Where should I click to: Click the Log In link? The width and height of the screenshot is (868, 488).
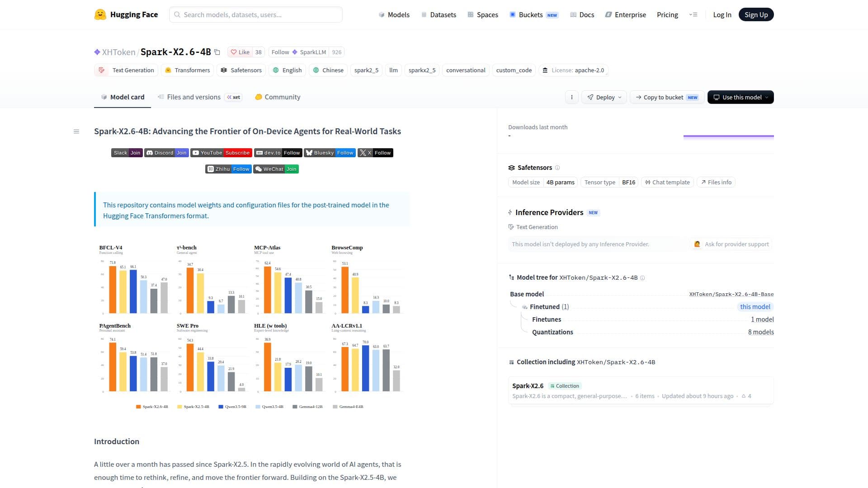click(722, 15)
